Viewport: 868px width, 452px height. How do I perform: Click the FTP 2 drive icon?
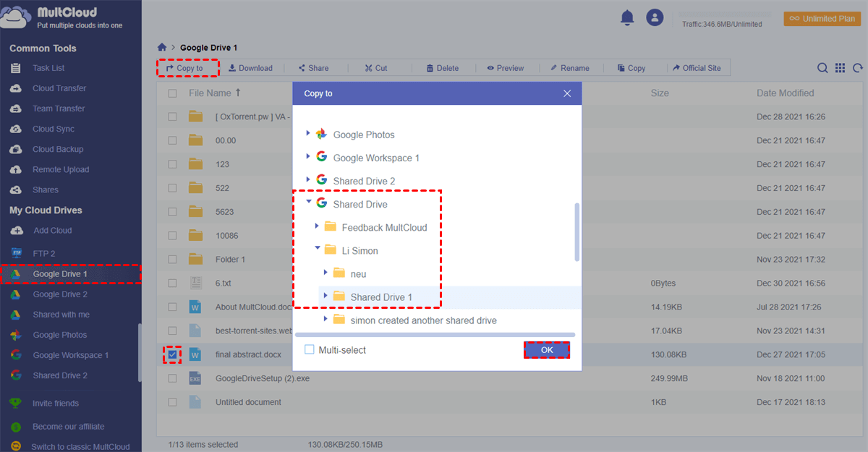coord(16,254)
